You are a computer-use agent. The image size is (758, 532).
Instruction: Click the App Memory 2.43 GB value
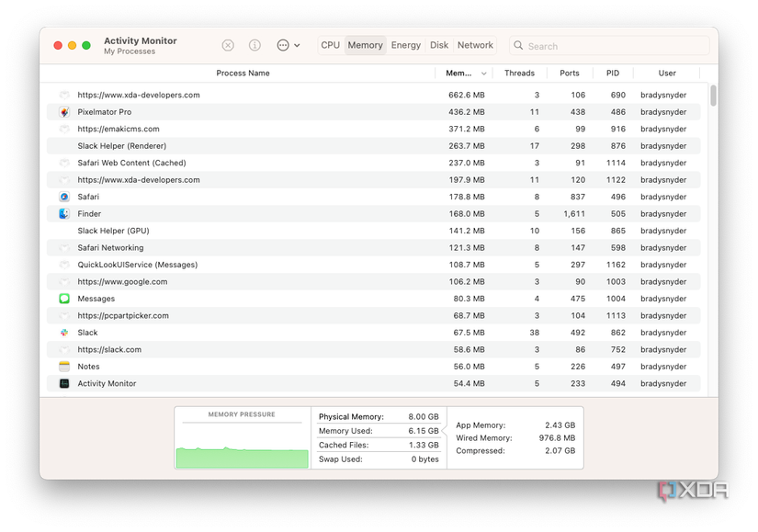[x=560, y=425]
